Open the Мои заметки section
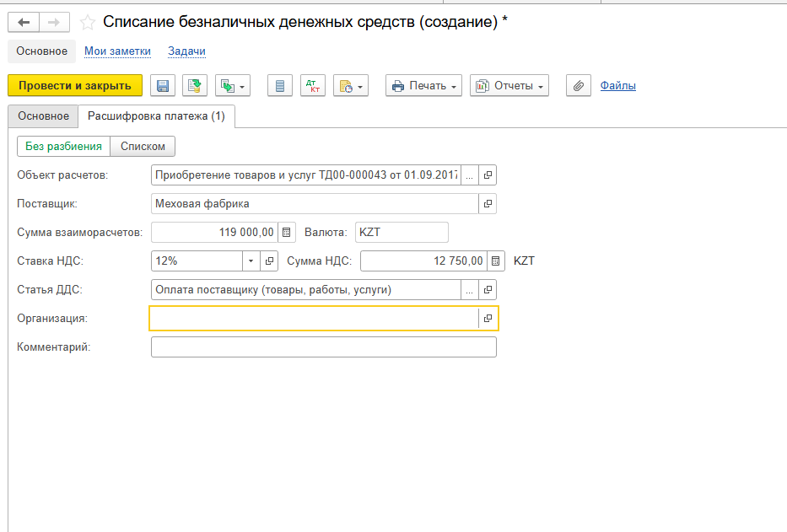 [x=117, y=51]
